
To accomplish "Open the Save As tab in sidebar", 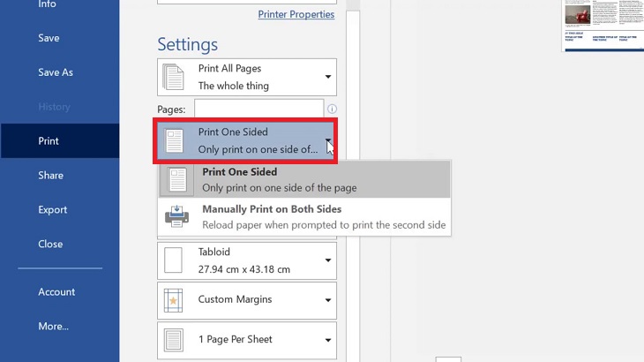I will [x=56, y=72].
